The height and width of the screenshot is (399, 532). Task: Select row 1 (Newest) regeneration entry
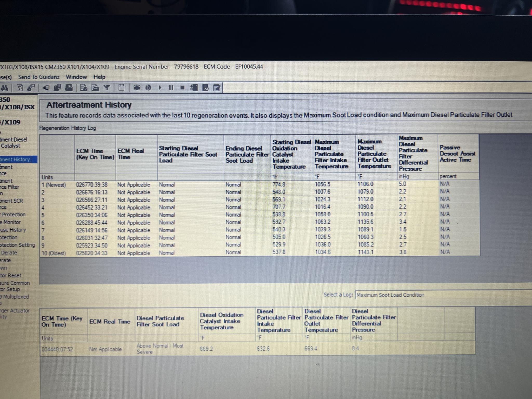coord(54,185)
